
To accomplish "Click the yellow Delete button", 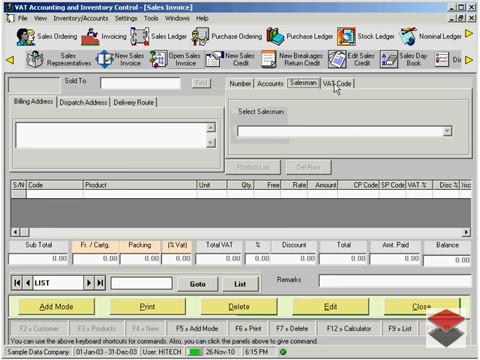I will coord(239,307).
